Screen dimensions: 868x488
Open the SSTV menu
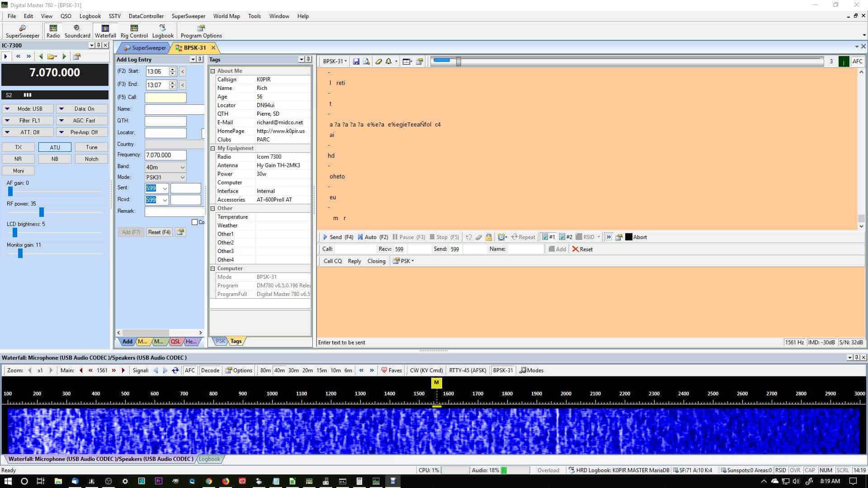pyautogui.click(x=114, y=16)
